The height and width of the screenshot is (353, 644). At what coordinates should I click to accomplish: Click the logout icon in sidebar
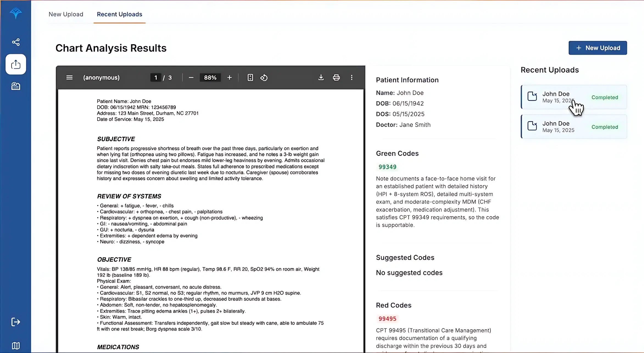point(16,322)
